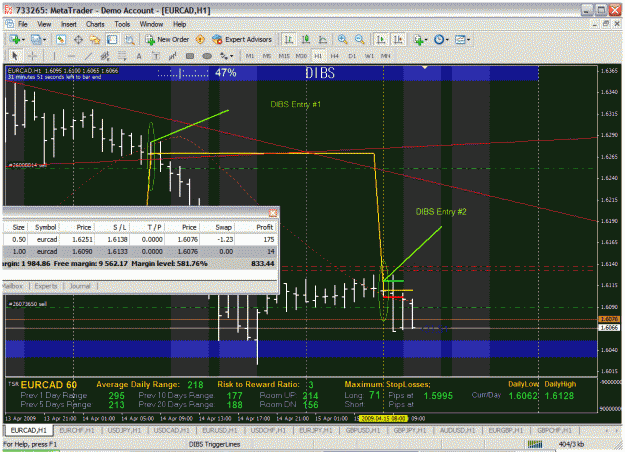Toggle chart shift from right border
This screenshot has height=452, width=625.
coord(398,39)
